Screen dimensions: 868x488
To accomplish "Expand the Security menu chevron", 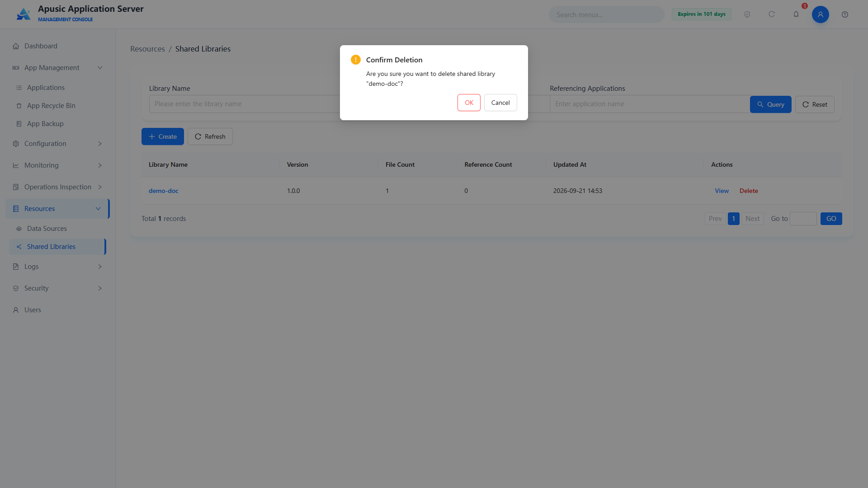I will [100, 288].
